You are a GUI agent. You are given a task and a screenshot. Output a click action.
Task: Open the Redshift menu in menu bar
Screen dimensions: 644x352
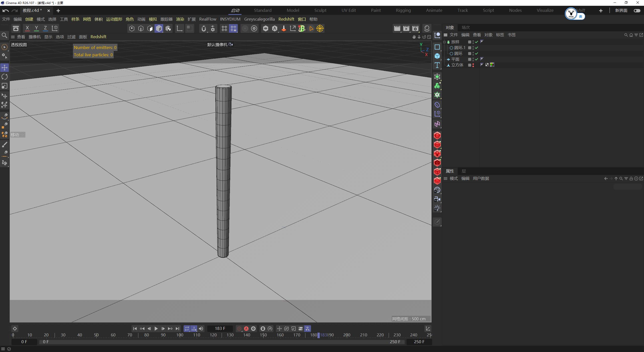pyautogui.click(x=286, y=19)
